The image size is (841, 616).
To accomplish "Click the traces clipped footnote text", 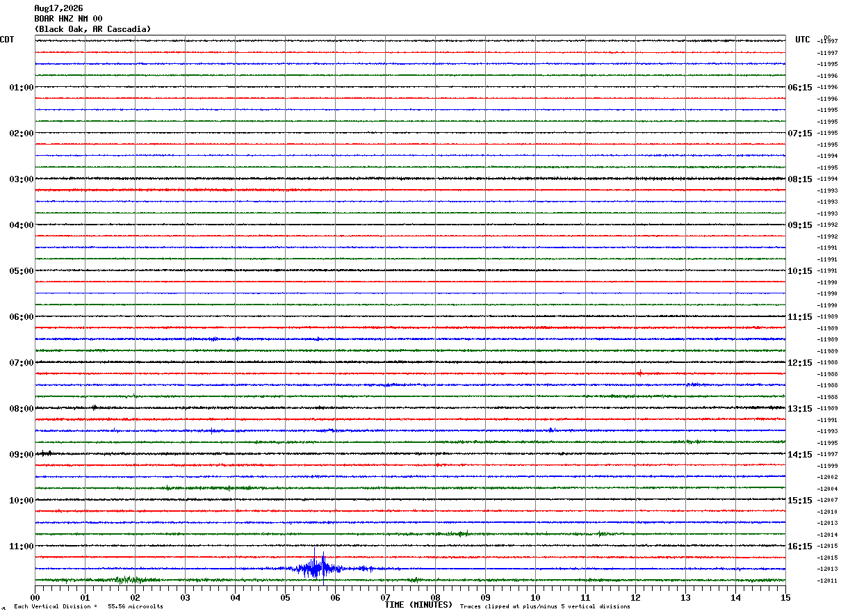I will coord(545,607).
